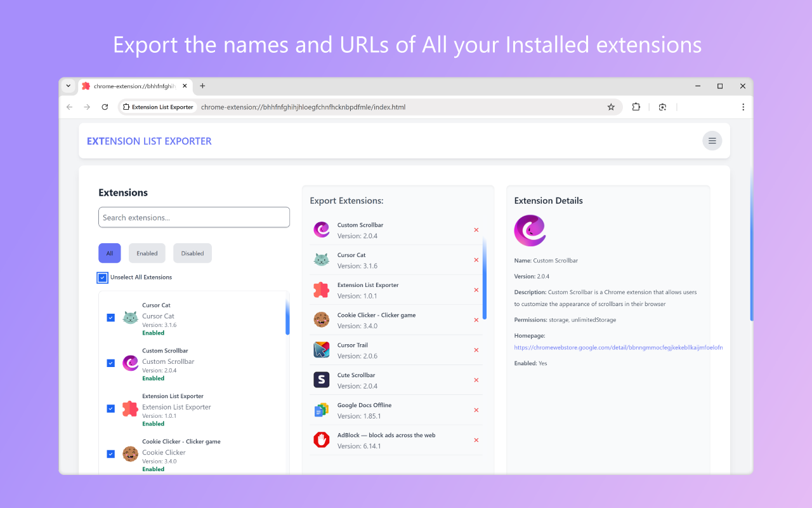The height and width of the screenshot is (508, 812).
Task: Open the browser extensions puzzle-piece dropdown
Action: pos(636,107)
